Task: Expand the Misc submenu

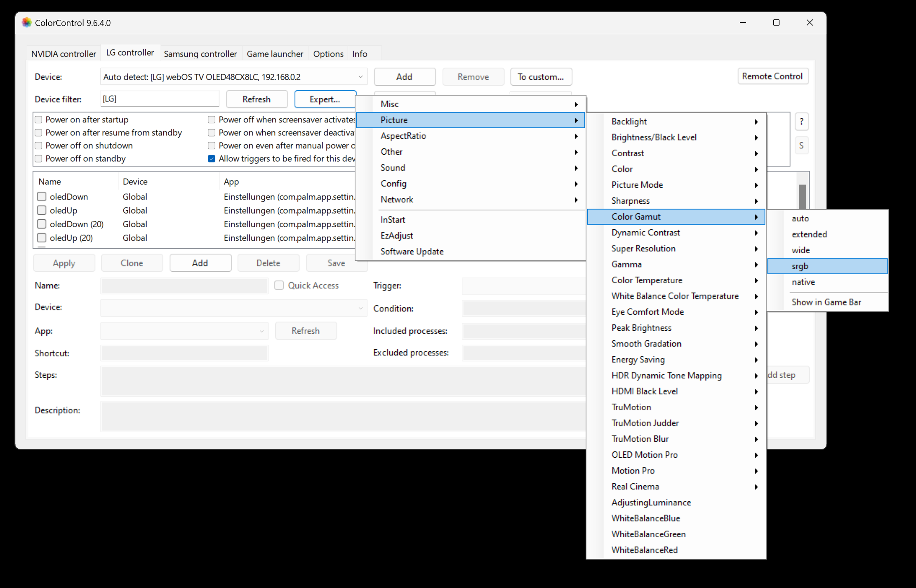Action: tap(470, 104)
